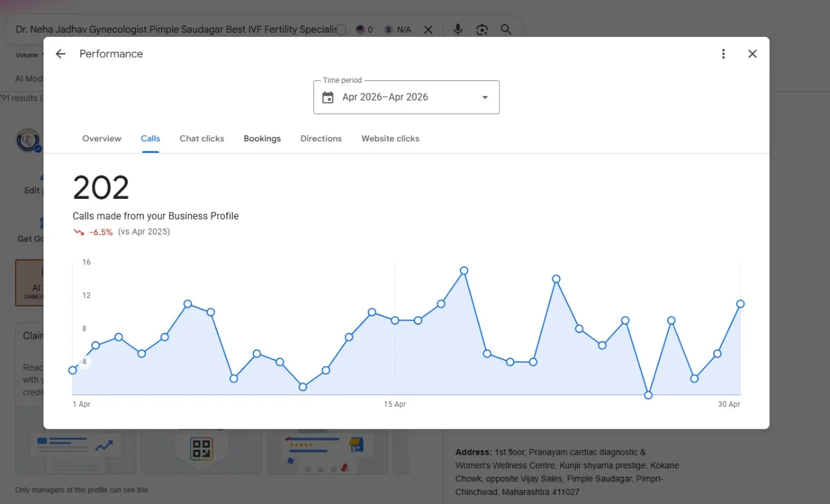Open the Chat clicks tab
Viewport: 830px width, 504px height.
pos(202,139)
